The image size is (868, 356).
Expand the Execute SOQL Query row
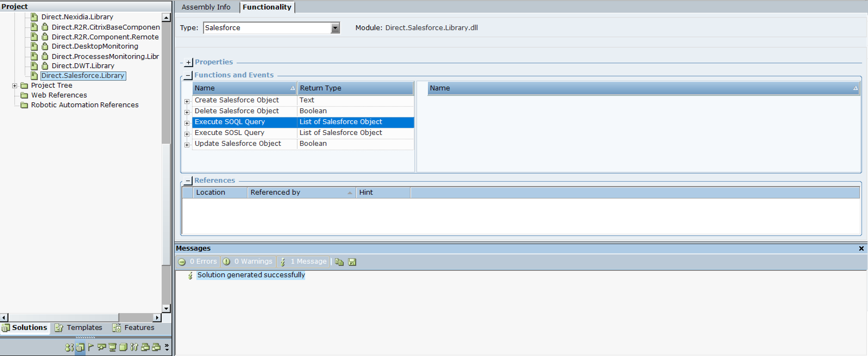point(187,123)
